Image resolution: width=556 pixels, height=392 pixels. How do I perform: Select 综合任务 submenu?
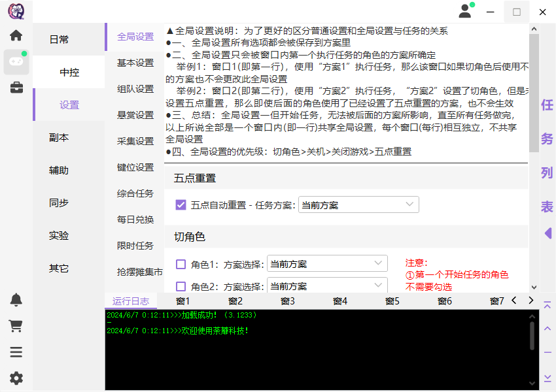135,193
